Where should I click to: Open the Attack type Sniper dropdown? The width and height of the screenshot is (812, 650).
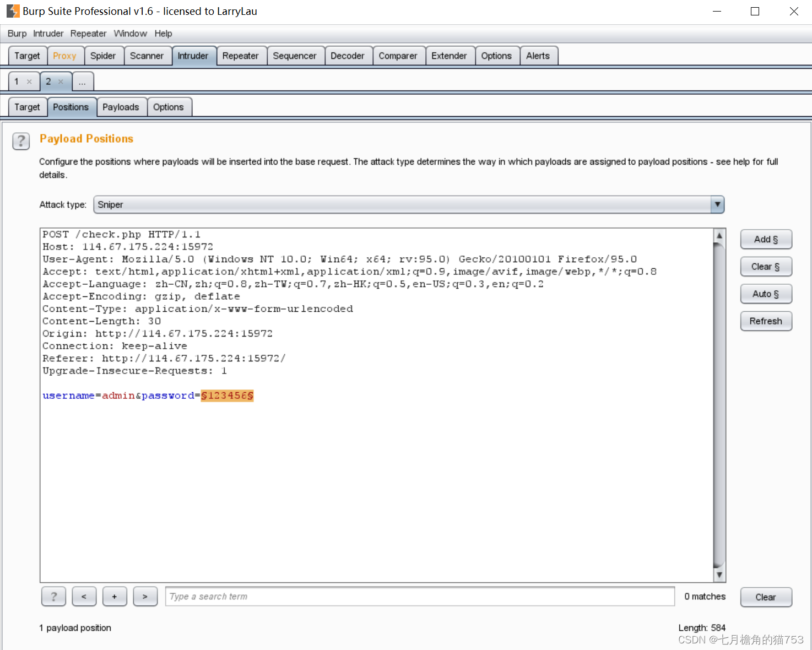tap(409, 204)
